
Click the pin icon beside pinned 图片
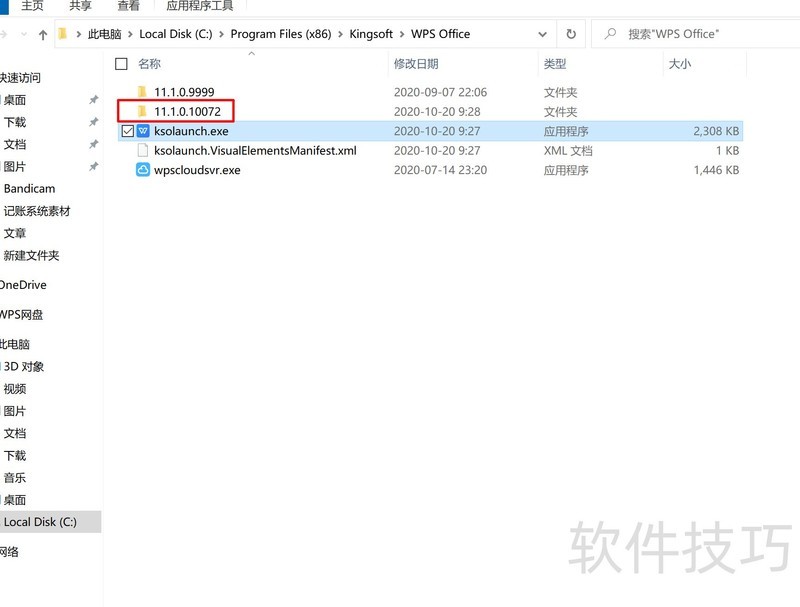[93, 166]
